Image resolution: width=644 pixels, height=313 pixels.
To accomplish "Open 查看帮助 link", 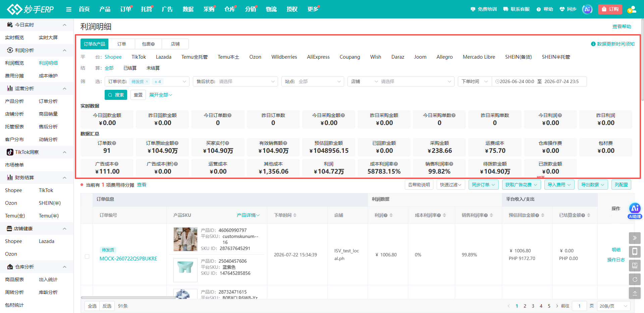I will 622,26.
